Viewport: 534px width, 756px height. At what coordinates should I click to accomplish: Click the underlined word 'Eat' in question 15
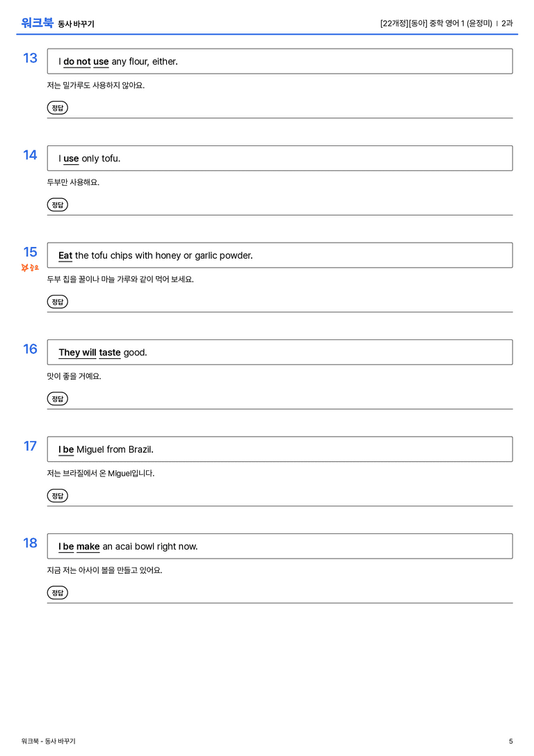(x=65, y=255)
